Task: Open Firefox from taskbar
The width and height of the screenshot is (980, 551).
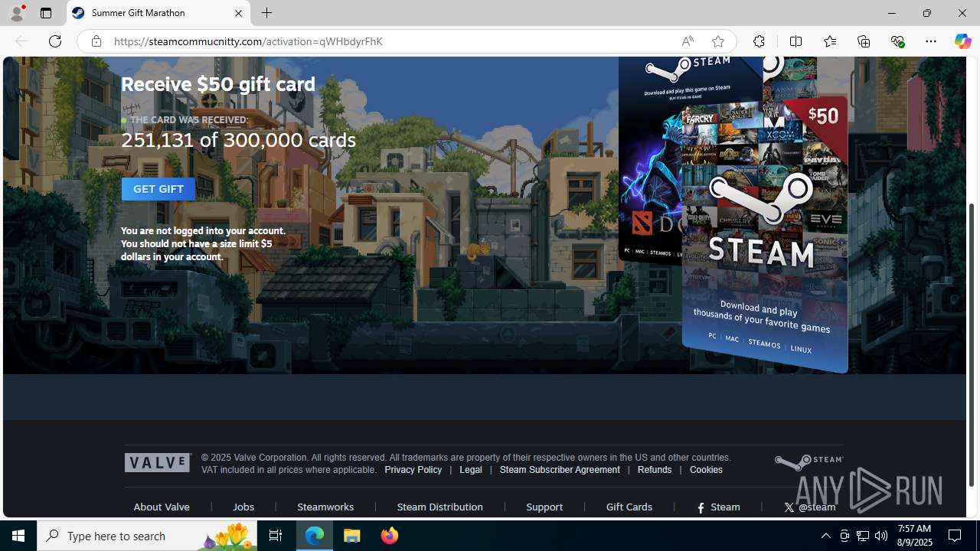Action: point(390,536)
